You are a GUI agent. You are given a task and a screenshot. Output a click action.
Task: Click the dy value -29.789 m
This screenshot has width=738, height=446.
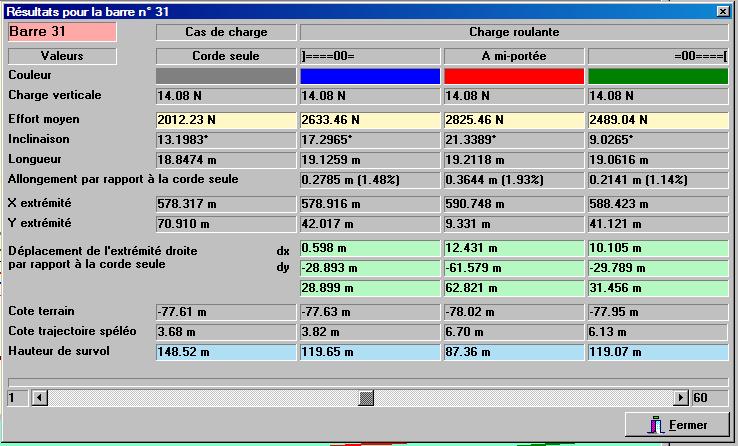pos(658,268)
